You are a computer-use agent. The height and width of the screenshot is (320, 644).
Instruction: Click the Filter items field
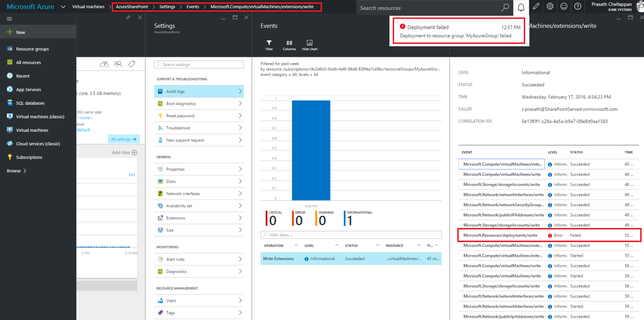pyautogui.click(x=351, y=235)
